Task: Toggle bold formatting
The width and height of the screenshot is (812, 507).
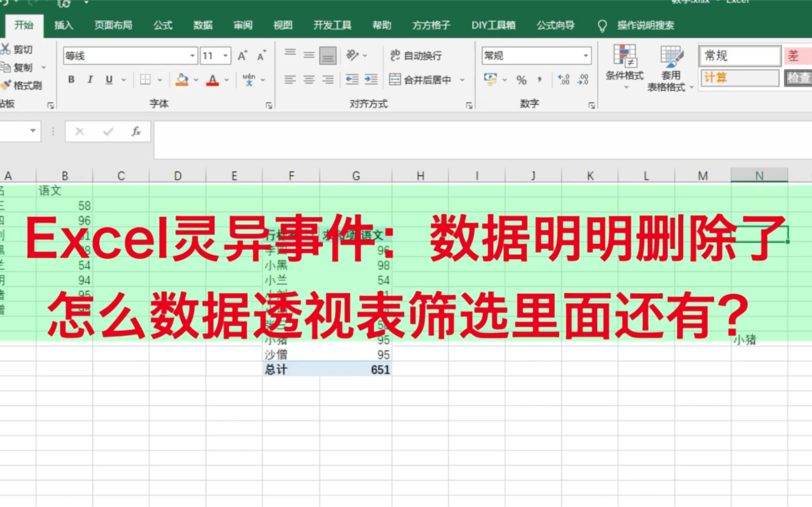Action: 71,80
